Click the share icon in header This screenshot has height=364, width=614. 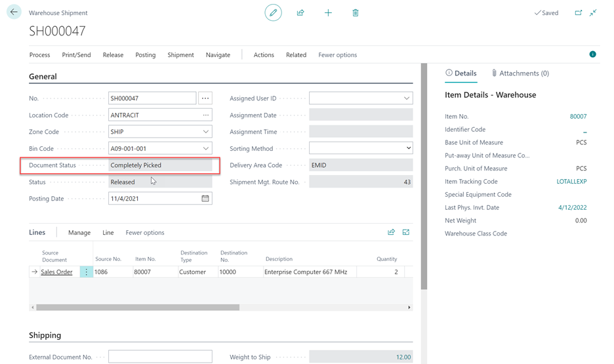(x=300, y=12)
